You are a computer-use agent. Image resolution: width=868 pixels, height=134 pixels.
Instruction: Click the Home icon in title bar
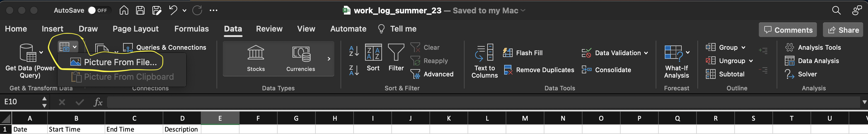point(124,11)
